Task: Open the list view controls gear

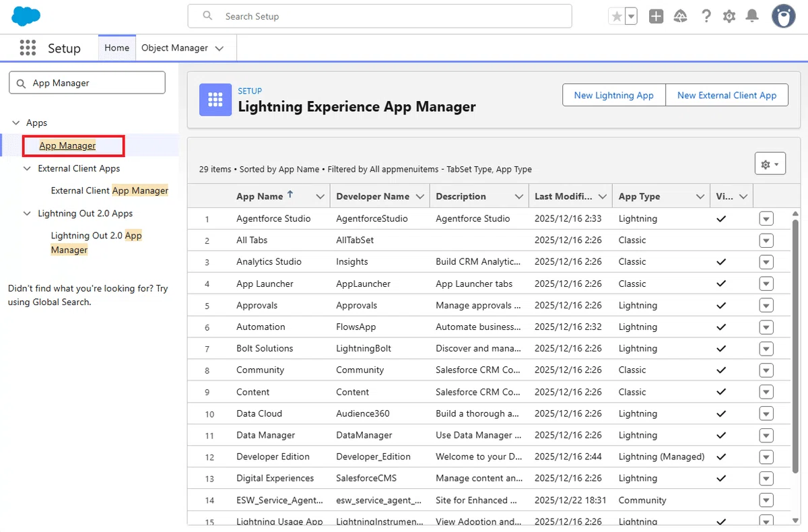Action: point(770,164)
